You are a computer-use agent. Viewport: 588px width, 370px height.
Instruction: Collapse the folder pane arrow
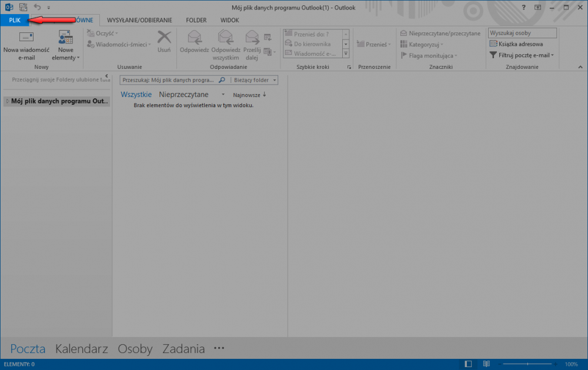[106, 76]
